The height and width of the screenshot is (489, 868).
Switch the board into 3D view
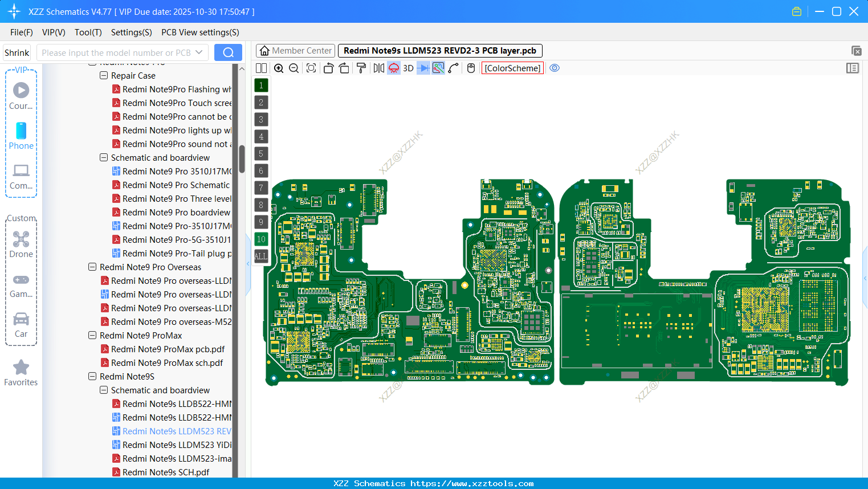point(408,68)
